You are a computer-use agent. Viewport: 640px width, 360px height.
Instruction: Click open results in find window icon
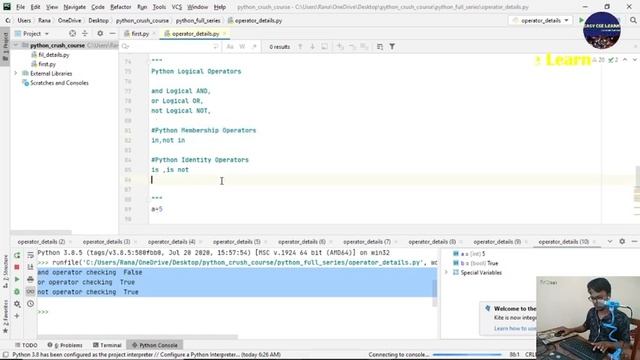tap(380, 47)
